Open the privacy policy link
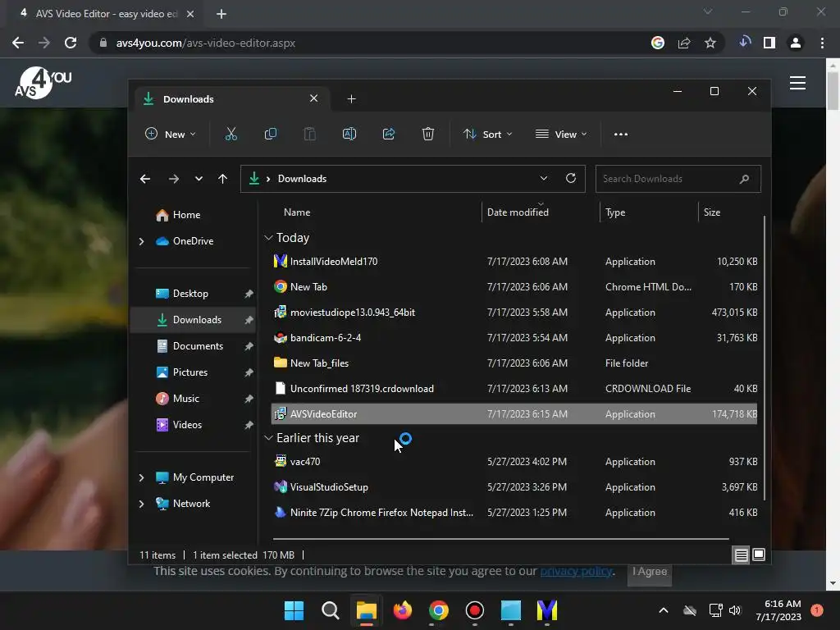The width and height of the screenshot is (840, 630). click(576, 571)
